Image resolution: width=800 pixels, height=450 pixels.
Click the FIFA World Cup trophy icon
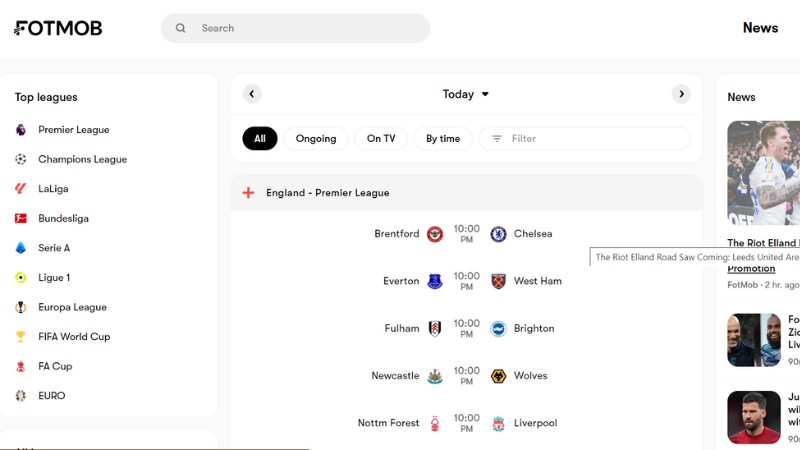[20, 337]
